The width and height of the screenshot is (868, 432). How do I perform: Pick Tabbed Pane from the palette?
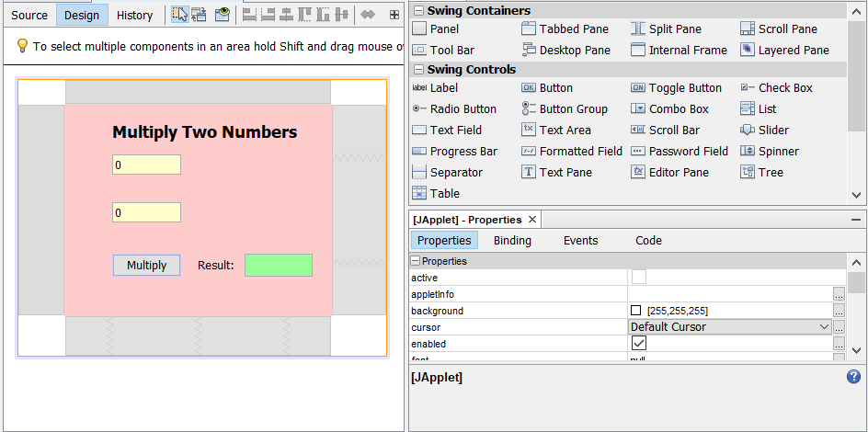(x=565, y=28)
